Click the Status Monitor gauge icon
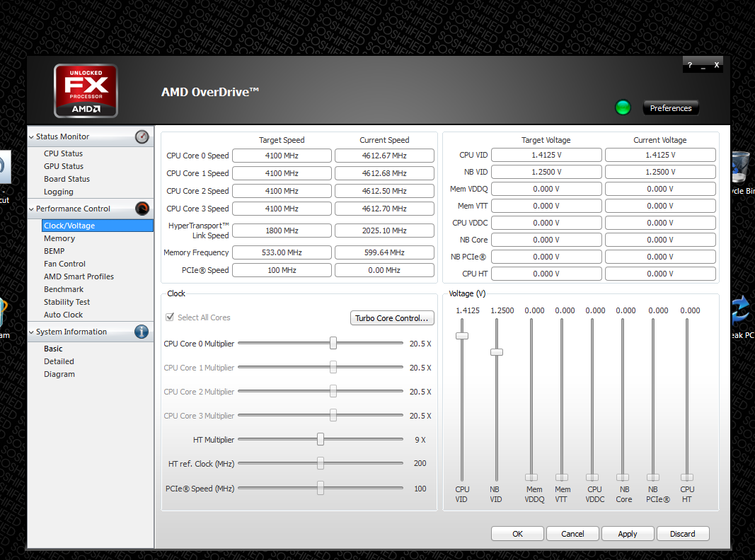Image resolution: width=755 pixels, height=560 pixels. tap(142, 136)
